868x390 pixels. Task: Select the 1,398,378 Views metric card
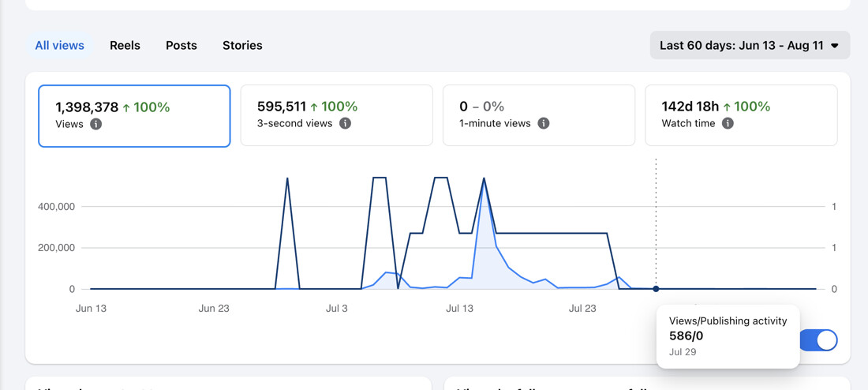click(x=134, y=116)
